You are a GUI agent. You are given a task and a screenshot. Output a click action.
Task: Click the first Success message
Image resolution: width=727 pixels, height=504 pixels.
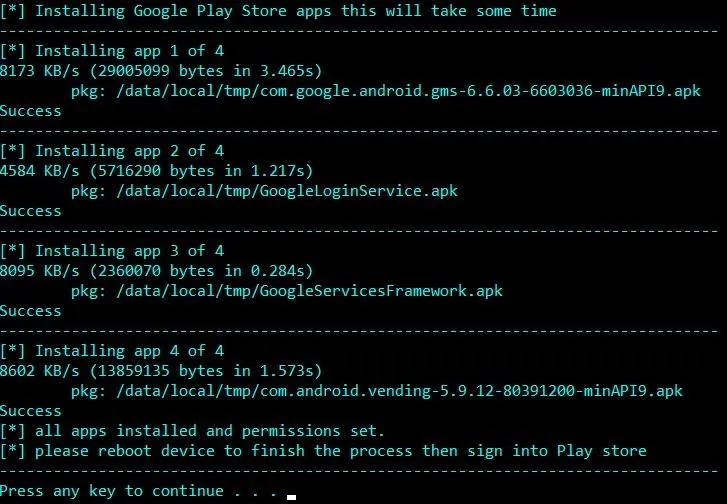(31, 111)
